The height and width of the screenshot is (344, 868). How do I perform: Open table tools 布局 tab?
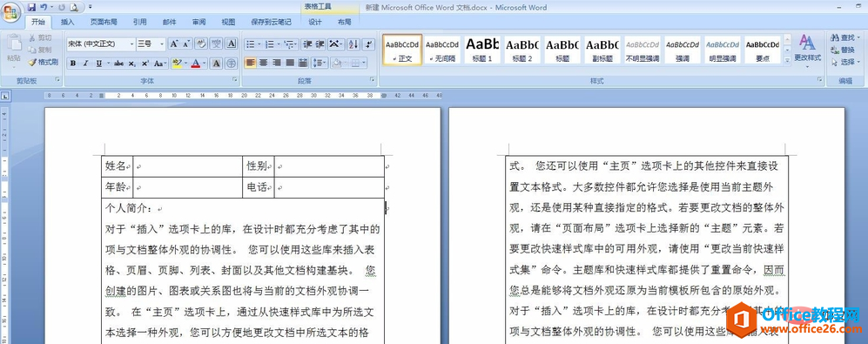344,22
